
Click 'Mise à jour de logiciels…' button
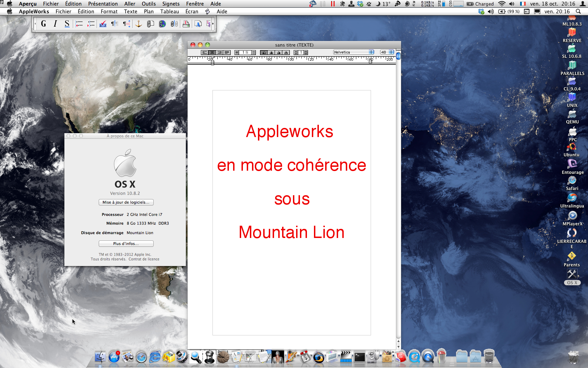(126, 202)
